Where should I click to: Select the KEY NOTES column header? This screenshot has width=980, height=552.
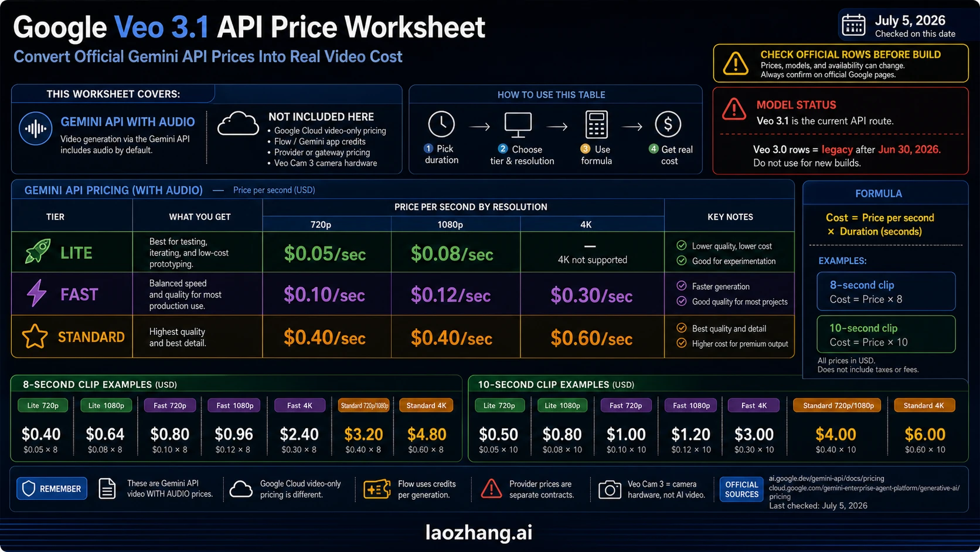(x=730, y=216)
